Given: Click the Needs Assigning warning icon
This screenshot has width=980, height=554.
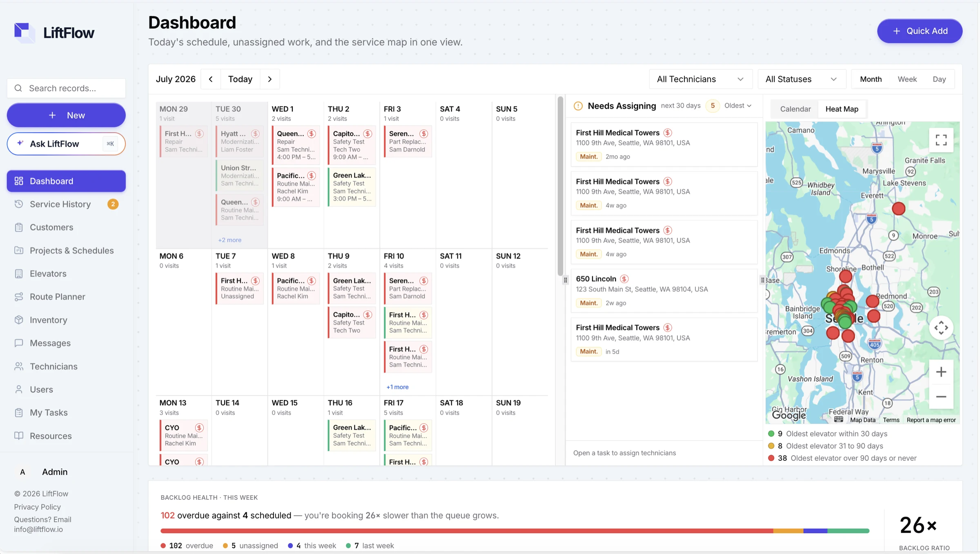Looking at the screenshot, I should (578, 106).
